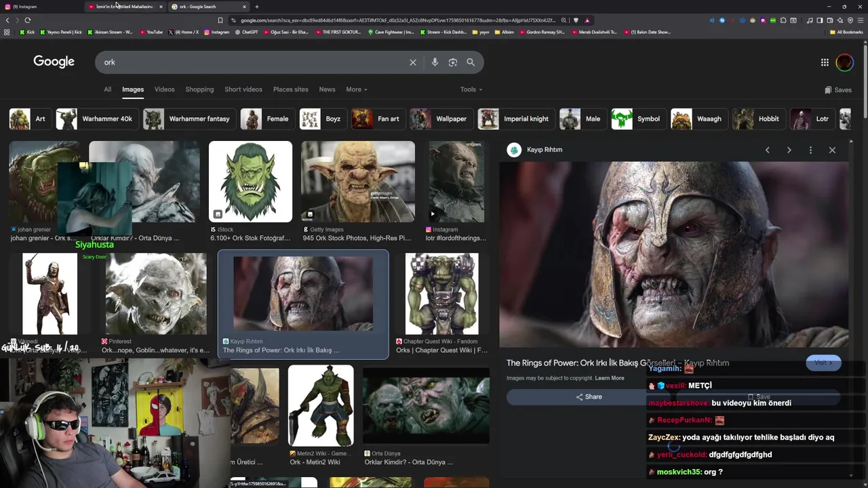
Task: Filter images by Imperial knight chip
Action: [x=515, y=119]
